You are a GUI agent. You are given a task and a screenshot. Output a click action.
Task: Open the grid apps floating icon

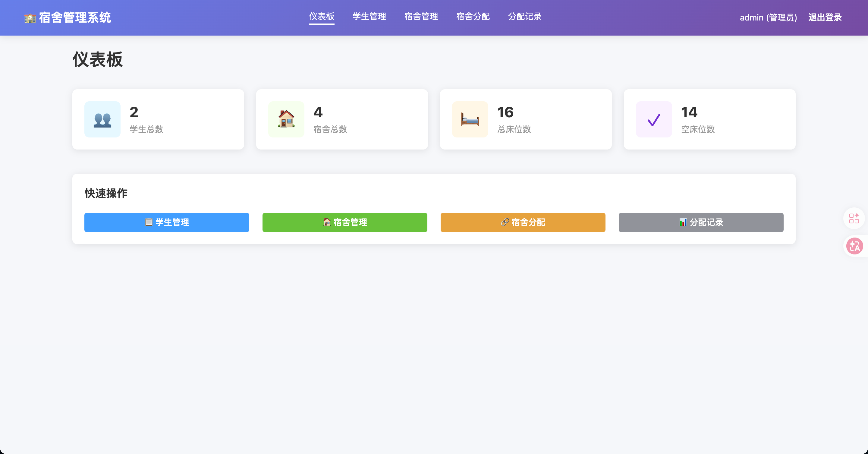854,218
